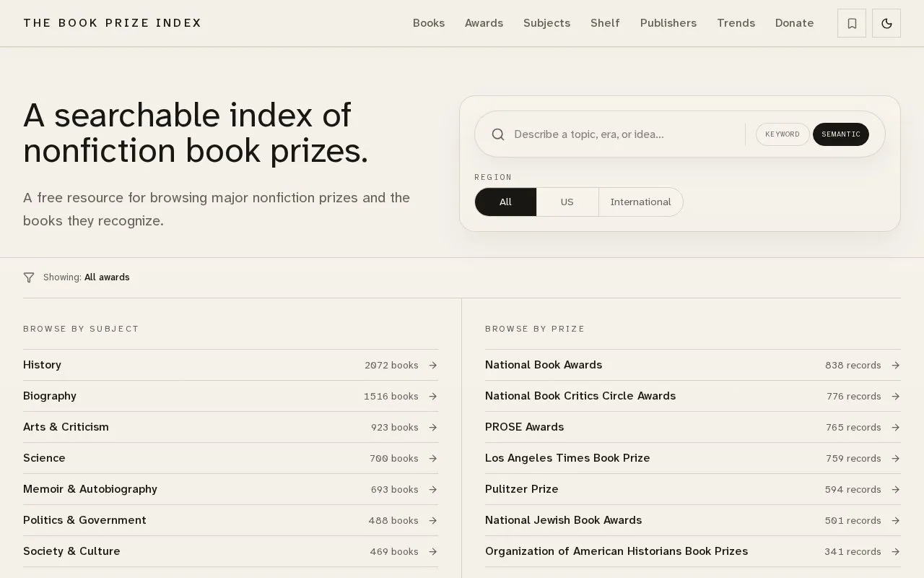Click the filter funnel icon beside Showing
Viewport: 924px width, 578px height.
(x=29, y=277)
